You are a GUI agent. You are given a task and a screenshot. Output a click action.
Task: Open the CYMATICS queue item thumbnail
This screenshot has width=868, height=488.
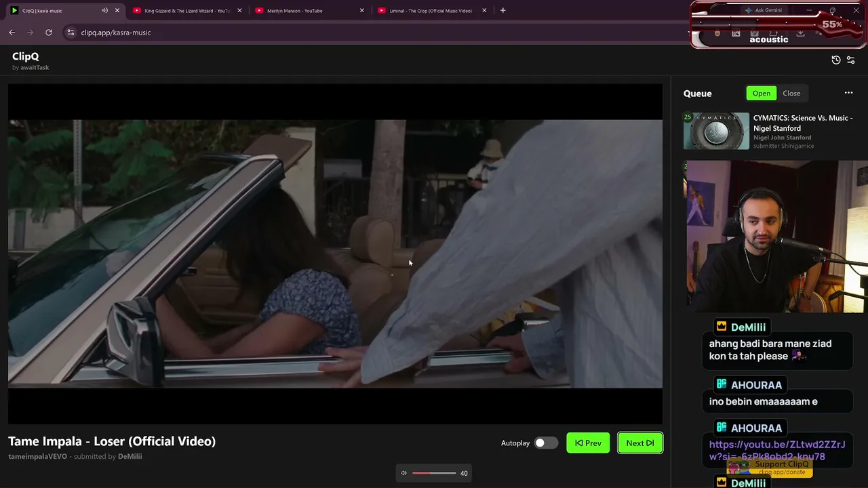pyautogui.click(x=716, y=131)
